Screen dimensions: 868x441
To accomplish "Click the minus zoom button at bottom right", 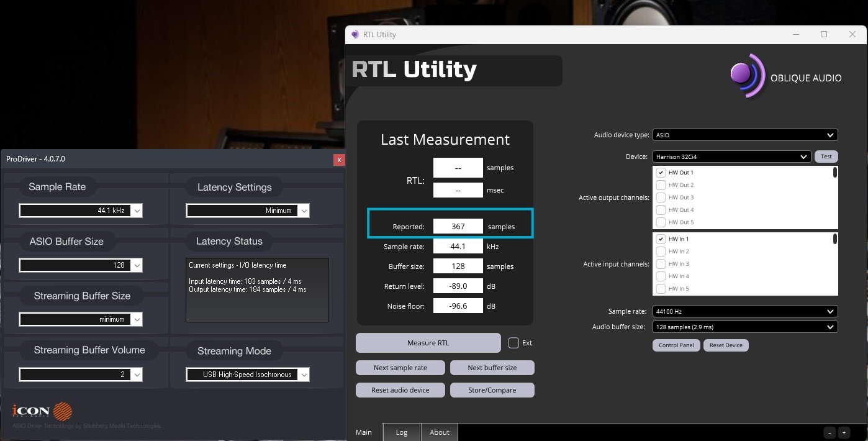I will click(830, 432).
